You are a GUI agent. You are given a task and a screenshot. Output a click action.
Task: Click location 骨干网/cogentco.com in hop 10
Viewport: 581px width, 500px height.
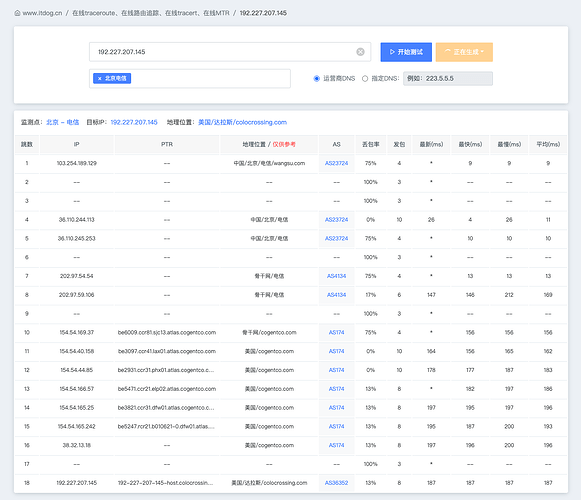[269, 332]
